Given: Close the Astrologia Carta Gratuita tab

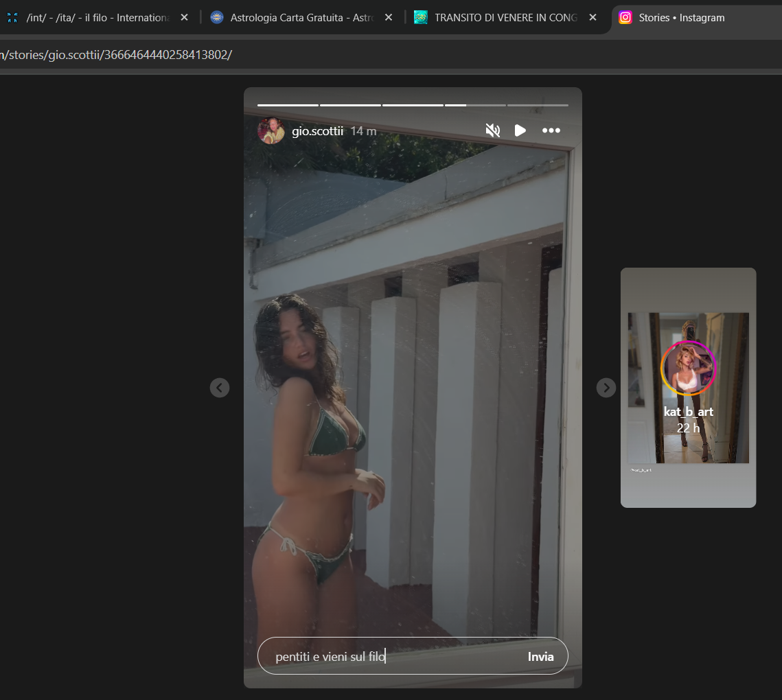Looking at the screenshot, I should (x=389, y=17).
